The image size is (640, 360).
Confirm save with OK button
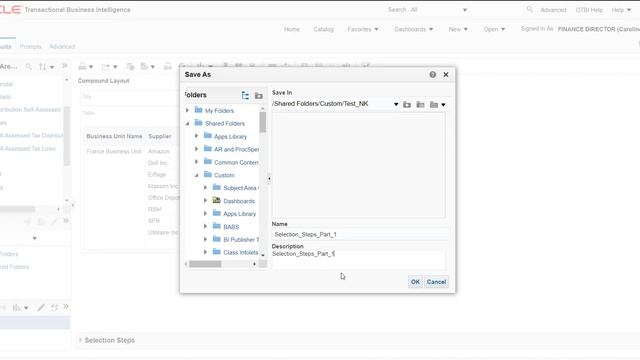(415, 282)
